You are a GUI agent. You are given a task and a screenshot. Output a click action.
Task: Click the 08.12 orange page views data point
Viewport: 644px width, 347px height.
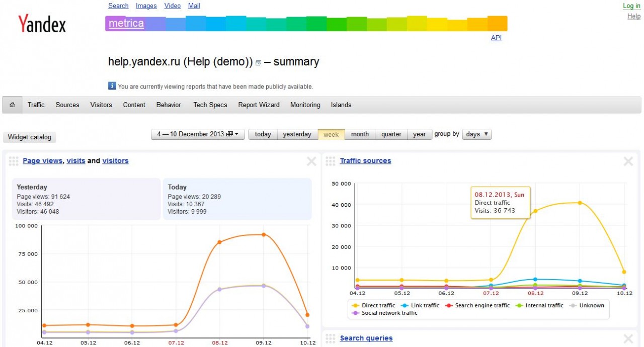tap(220, 242)
